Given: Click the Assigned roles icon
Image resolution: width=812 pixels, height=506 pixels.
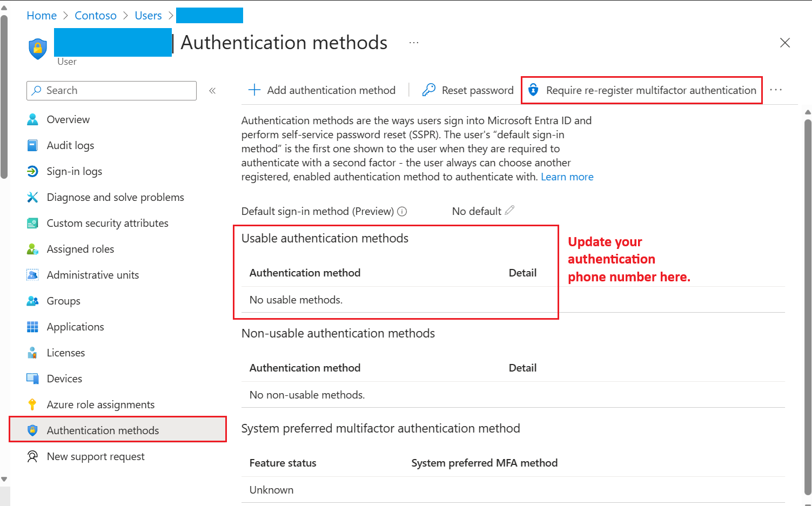Looking at the screenshot, I should pos(32,249).
